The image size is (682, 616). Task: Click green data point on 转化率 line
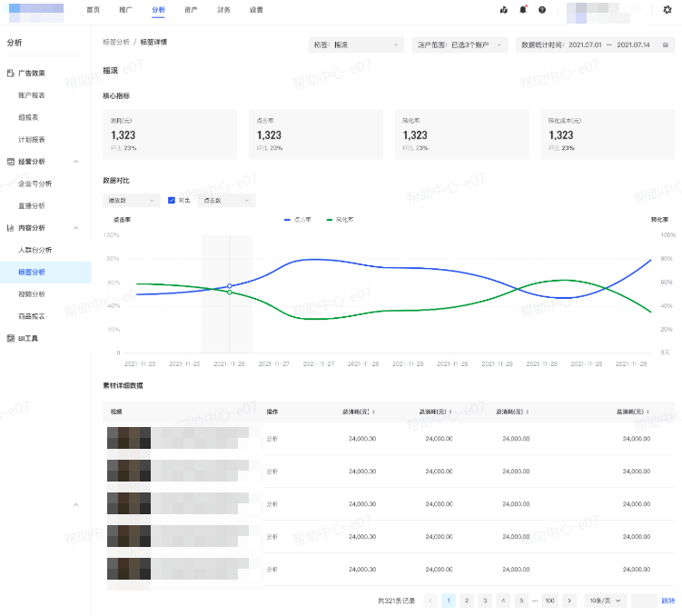coord(230,293)
